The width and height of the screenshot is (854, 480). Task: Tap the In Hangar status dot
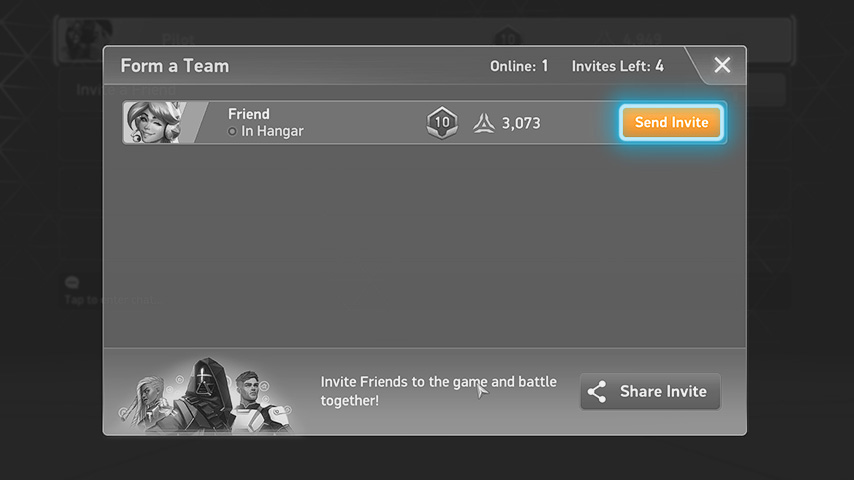(232, 132)
